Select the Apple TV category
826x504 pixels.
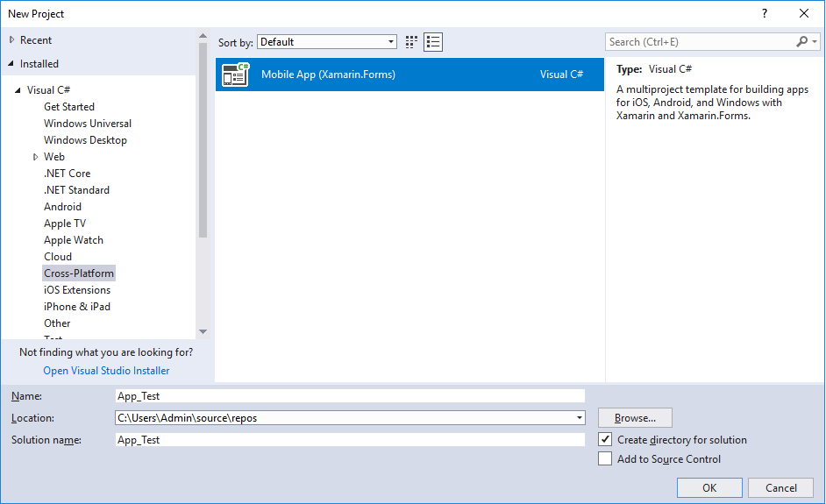64,224
